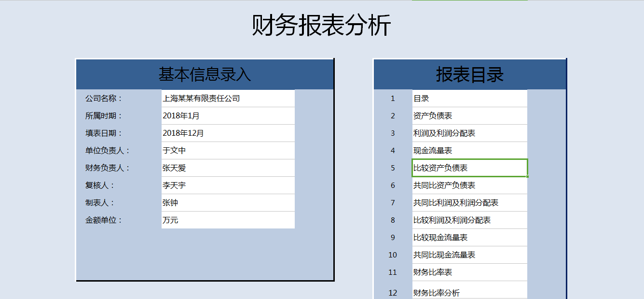Click the 所属时期 value 2018年1月
644x299 pixels.
(228, 116)
